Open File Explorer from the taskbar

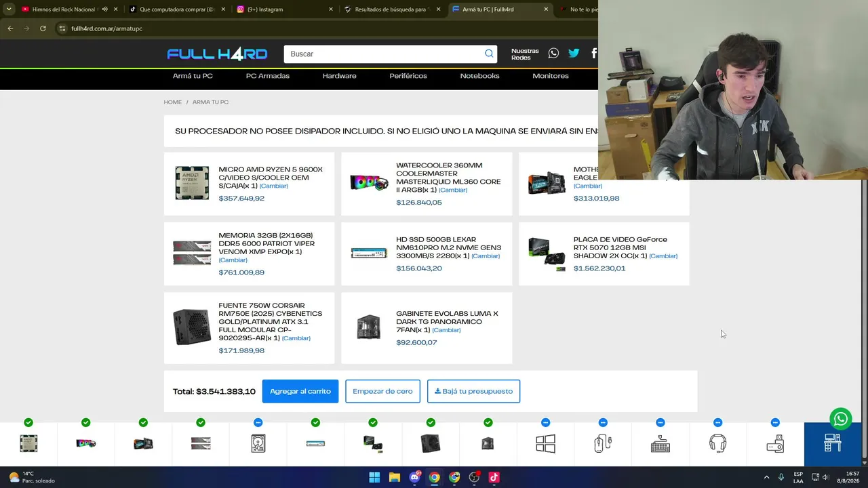[x=394, y=477]
